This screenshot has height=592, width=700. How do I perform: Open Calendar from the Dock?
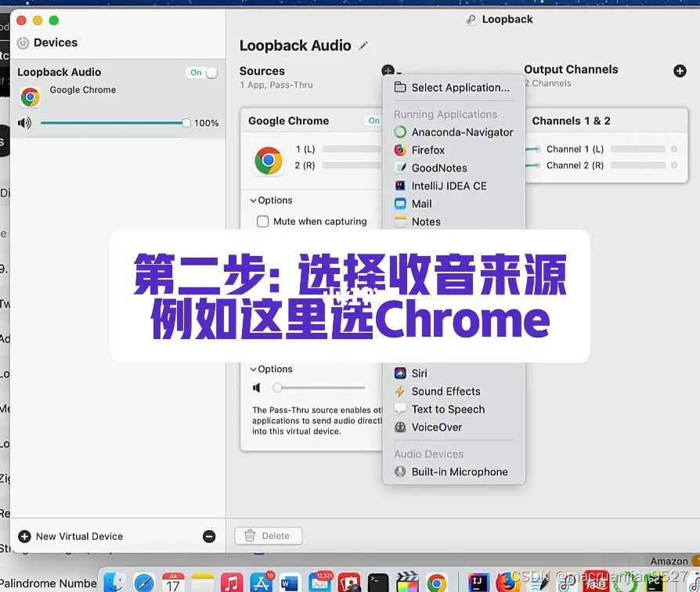(173, 582)
